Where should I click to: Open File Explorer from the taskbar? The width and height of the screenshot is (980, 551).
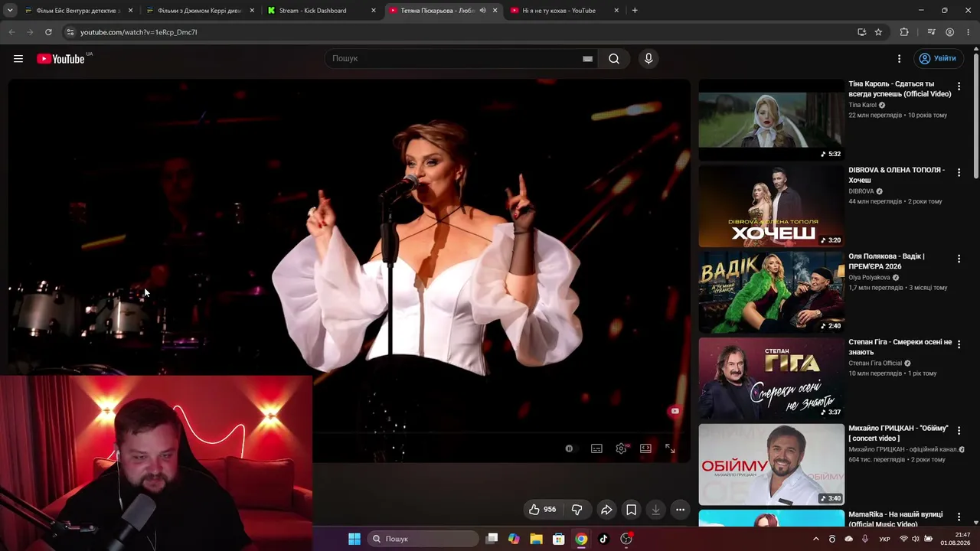536,539
